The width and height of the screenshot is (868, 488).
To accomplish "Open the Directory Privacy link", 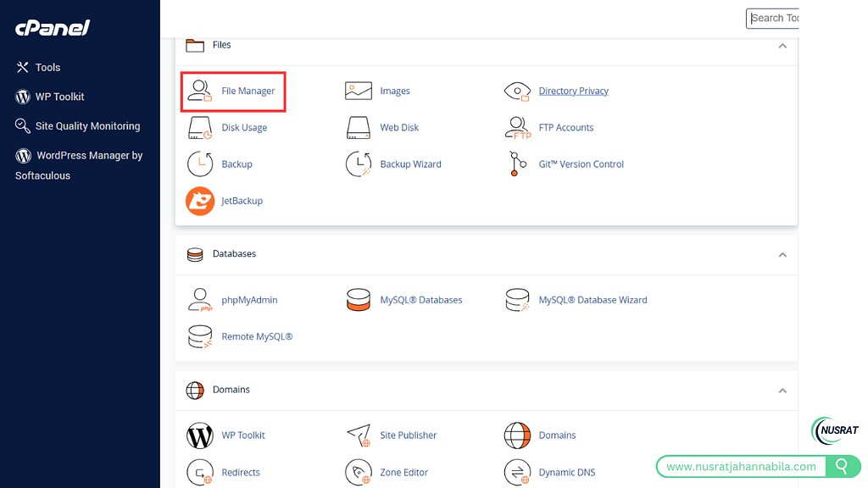I will [574, 91].
